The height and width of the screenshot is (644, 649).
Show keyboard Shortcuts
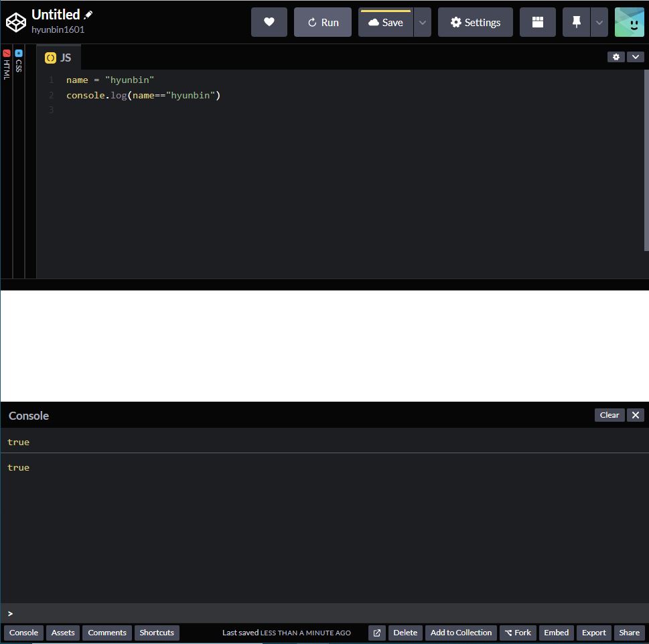(x=157, y=633)
